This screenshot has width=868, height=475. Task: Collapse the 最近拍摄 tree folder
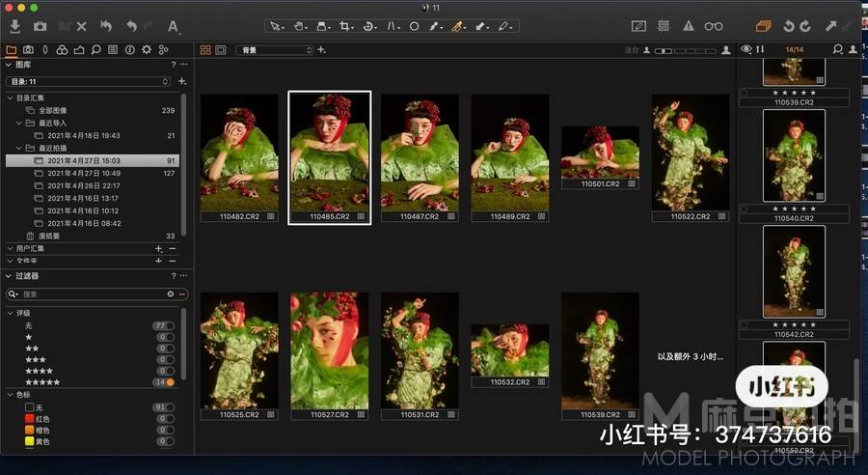pos(19,148)
